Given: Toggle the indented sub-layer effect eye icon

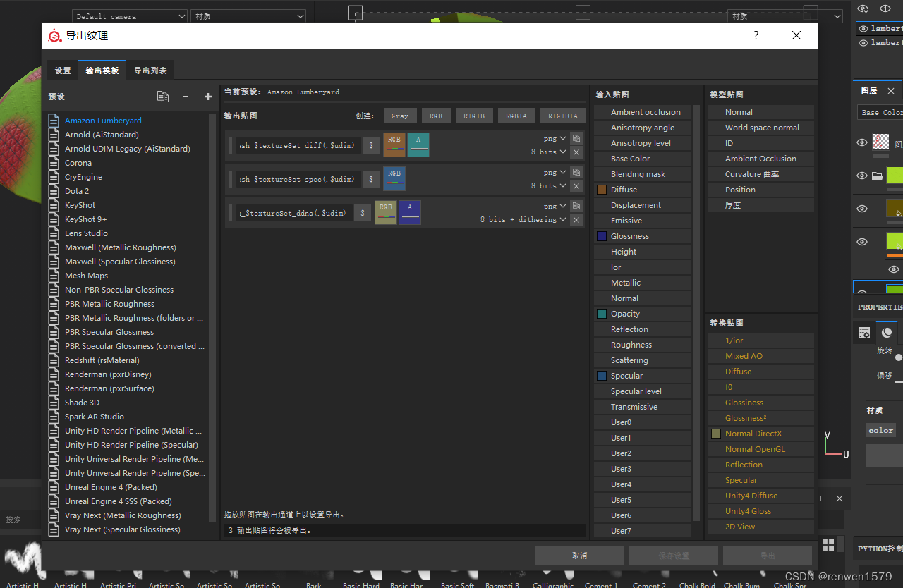Looking at the screenshot, I should [894, 269].
